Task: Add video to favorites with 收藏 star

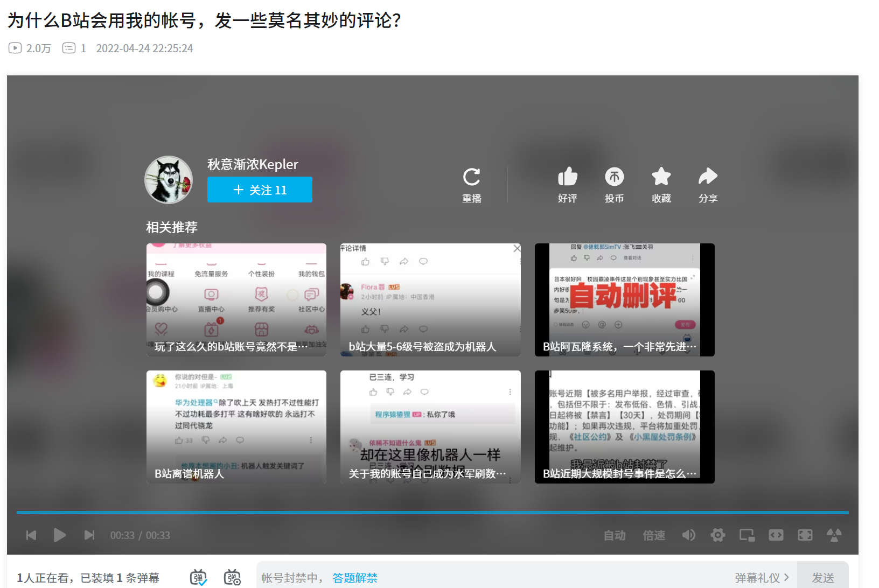Action: tap(661, 177)
